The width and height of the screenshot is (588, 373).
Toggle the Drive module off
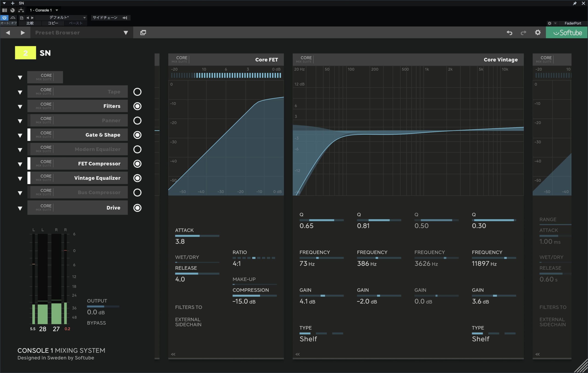(137, 208)
